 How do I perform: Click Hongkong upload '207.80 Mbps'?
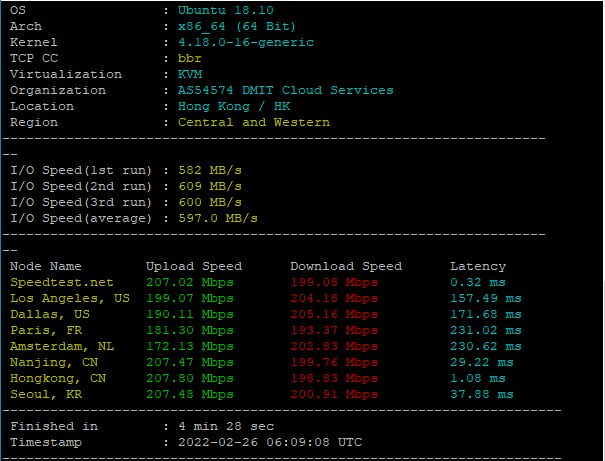tap(190, 378)
